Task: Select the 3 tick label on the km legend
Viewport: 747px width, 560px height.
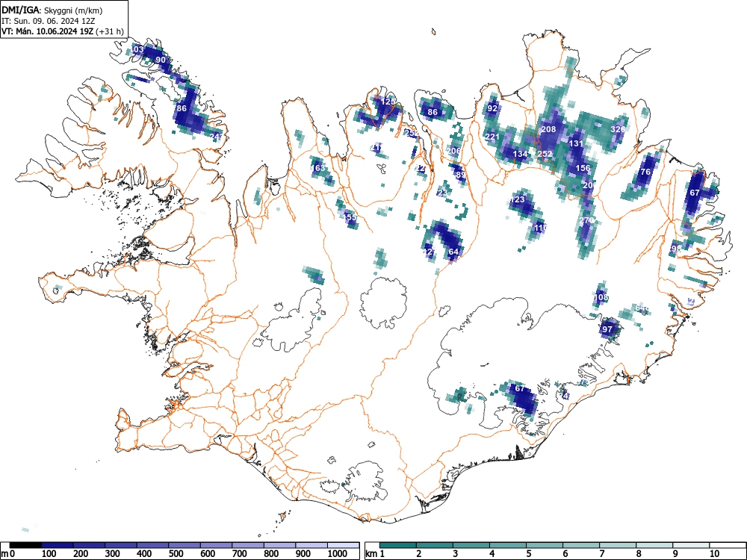Action: click(x=456, y=554)
